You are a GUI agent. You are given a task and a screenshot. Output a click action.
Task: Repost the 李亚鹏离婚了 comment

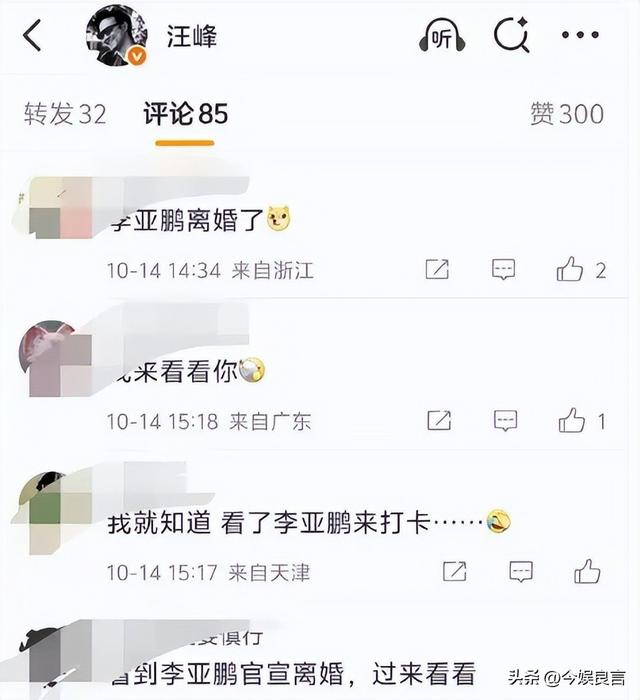click(437, 269)
